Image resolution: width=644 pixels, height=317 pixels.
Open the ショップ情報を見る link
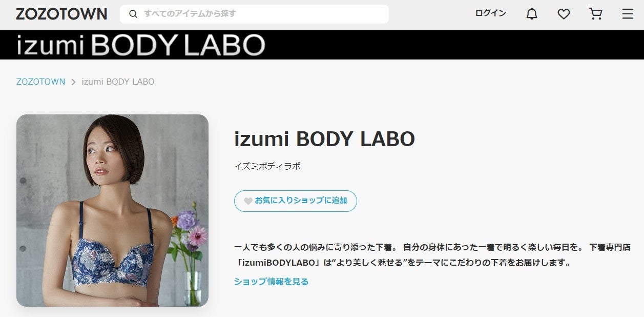(x=271, y=282)
